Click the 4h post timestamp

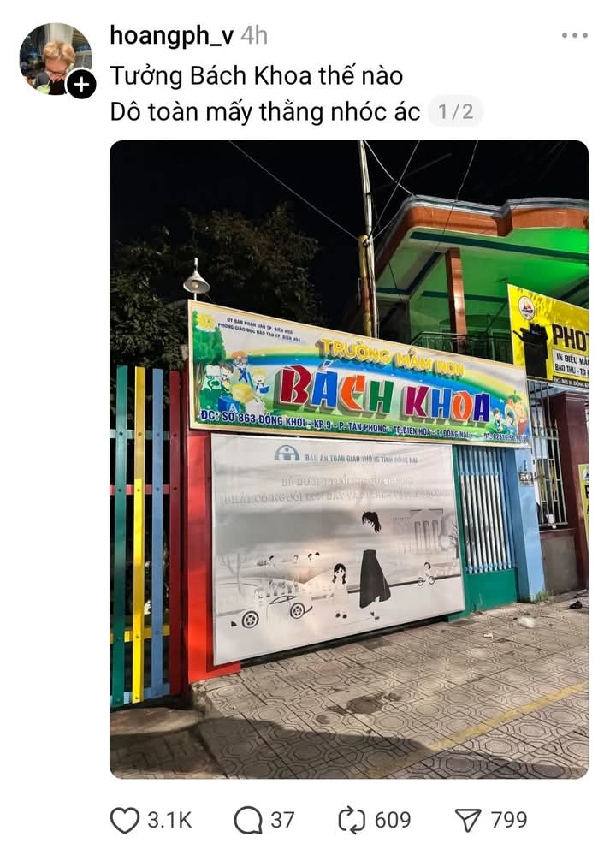[x=254, y=35]
